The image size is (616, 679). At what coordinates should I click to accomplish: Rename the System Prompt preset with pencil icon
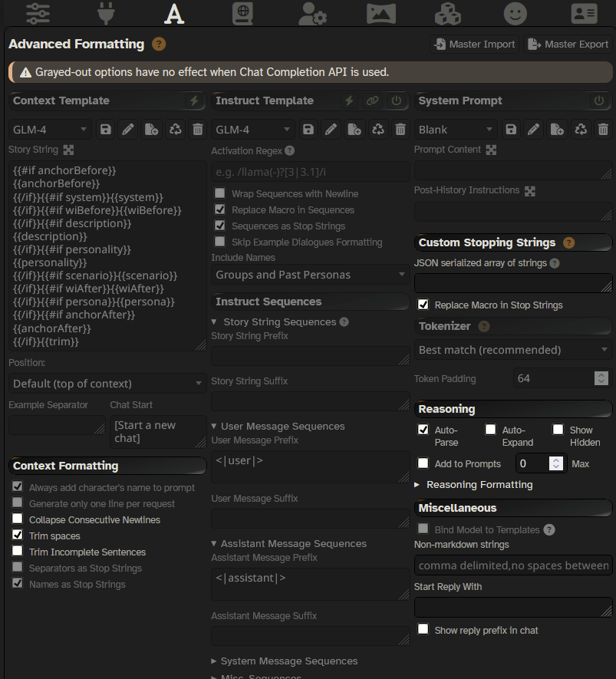click(533, 130)
